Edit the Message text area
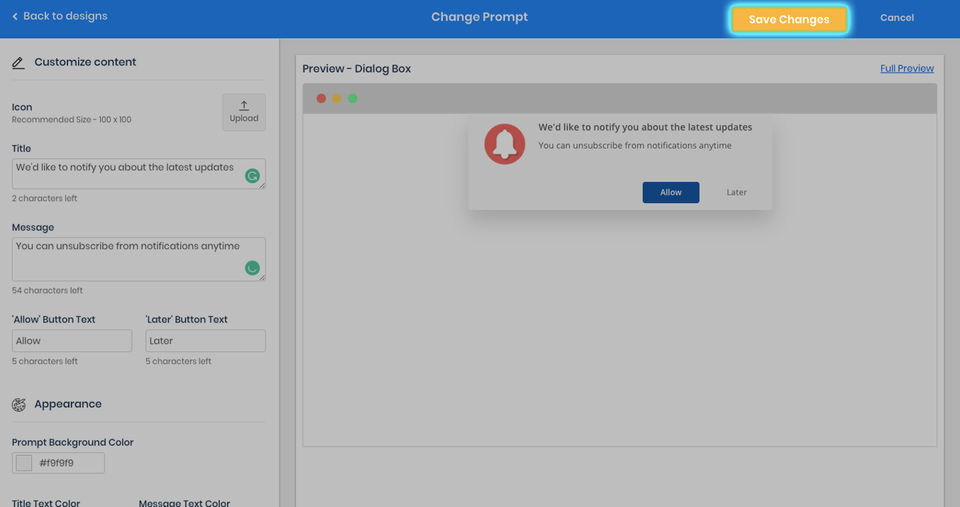Viewport: 960px width, 507px height. pyautogui.click(x=138, y=259)
